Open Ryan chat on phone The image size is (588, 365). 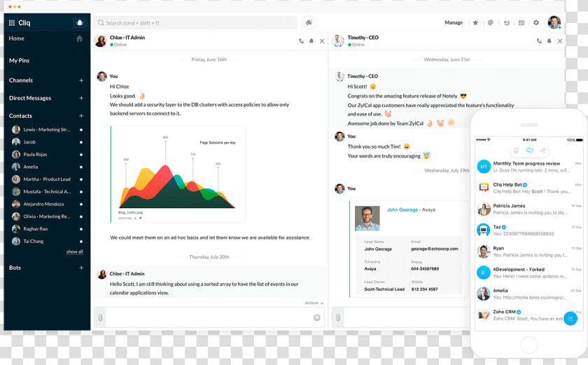point(528,252)
